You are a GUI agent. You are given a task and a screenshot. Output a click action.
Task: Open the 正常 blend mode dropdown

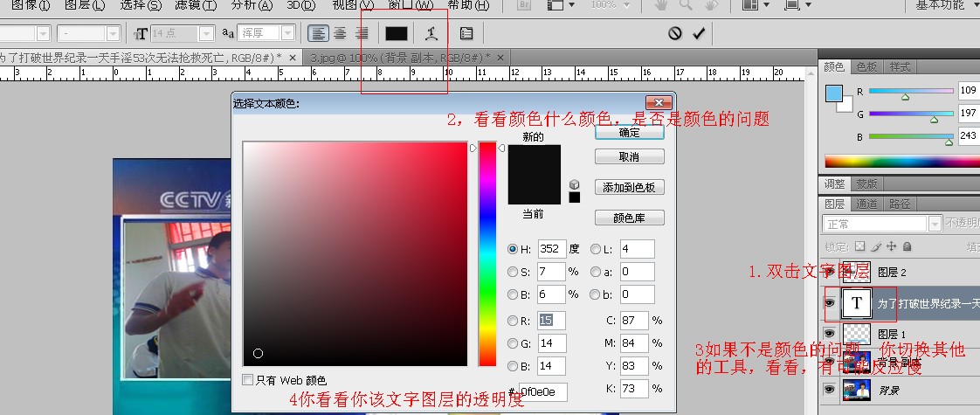click(935, 224)
